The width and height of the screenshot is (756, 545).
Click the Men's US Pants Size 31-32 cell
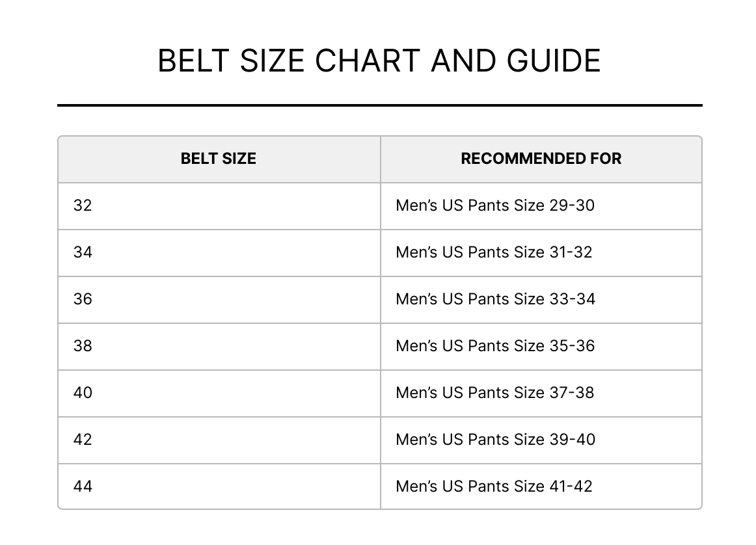(x=494, y=252)
